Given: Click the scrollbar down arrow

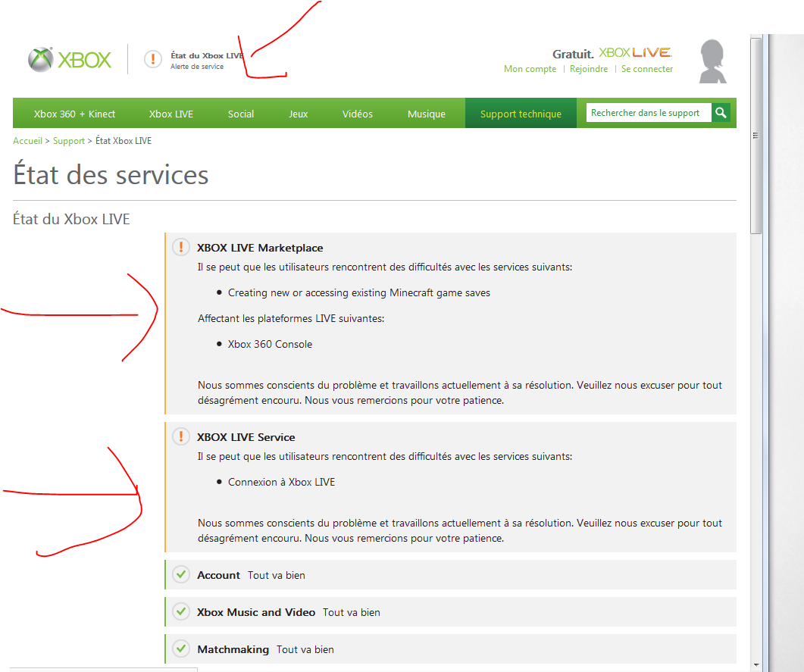Looking at the screenshot, I should click(756, 665).
